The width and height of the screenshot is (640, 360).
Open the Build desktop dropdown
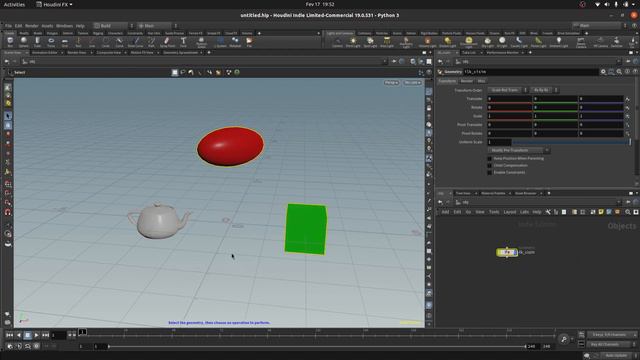pos(113,26)
